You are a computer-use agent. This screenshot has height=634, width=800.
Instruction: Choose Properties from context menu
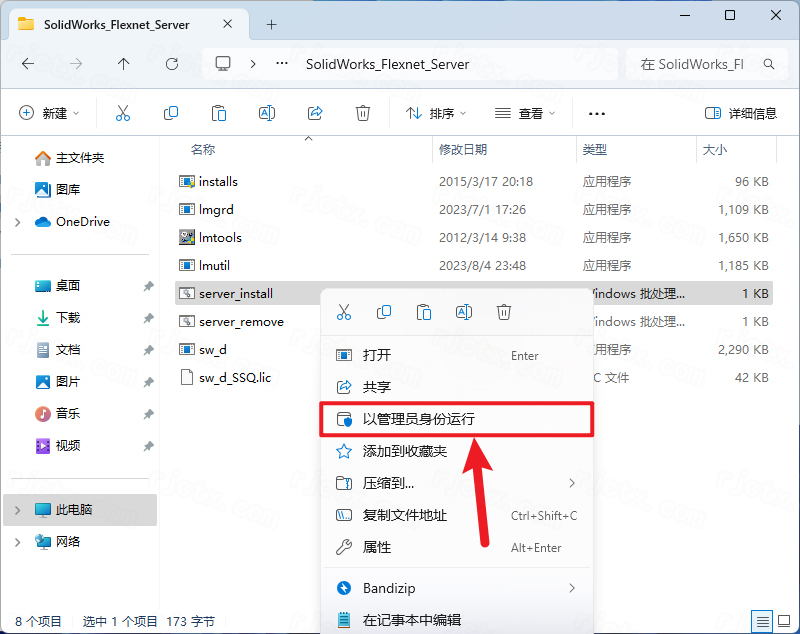pos(377,547)
